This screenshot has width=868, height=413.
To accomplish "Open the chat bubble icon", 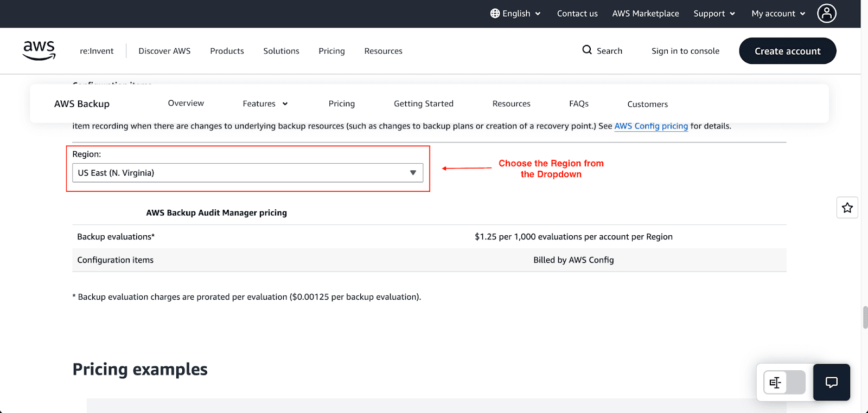I will click(832, 382).
